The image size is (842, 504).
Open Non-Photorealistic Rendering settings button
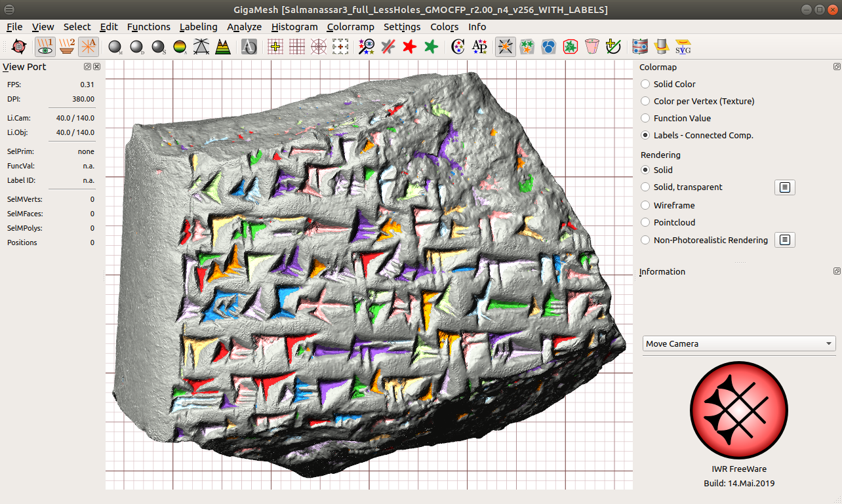(x=785, y=240)
